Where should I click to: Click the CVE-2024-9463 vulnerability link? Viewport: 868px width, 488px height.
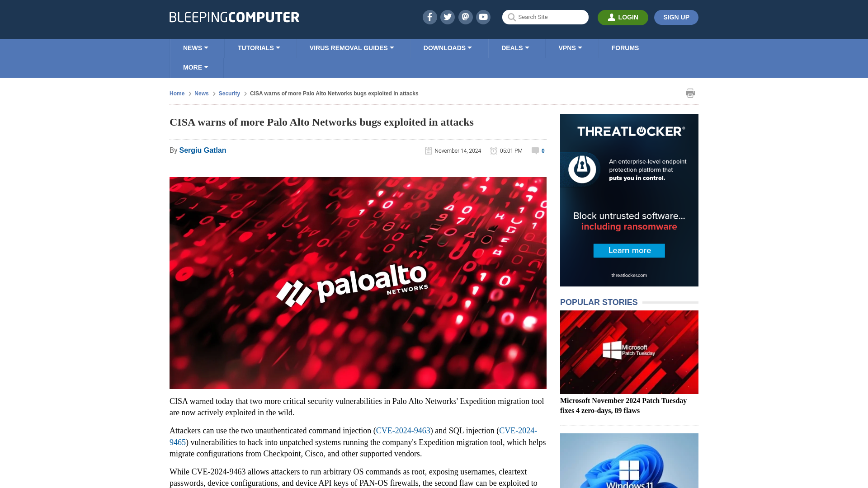[403, 430]
